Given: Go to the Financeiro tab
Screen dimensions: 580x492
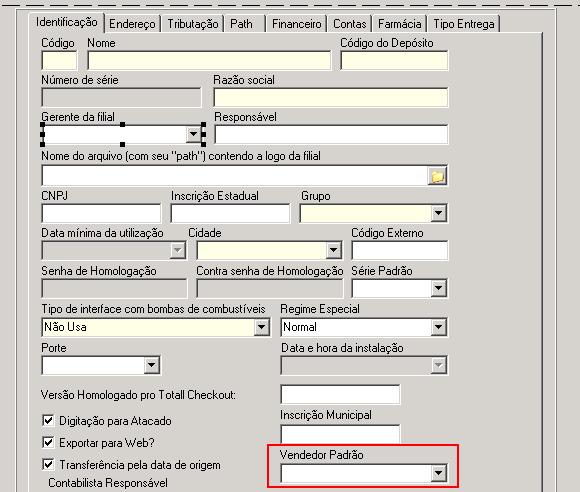Looking at the screenshot, I should pyautogui.click(x=297, y=24).
